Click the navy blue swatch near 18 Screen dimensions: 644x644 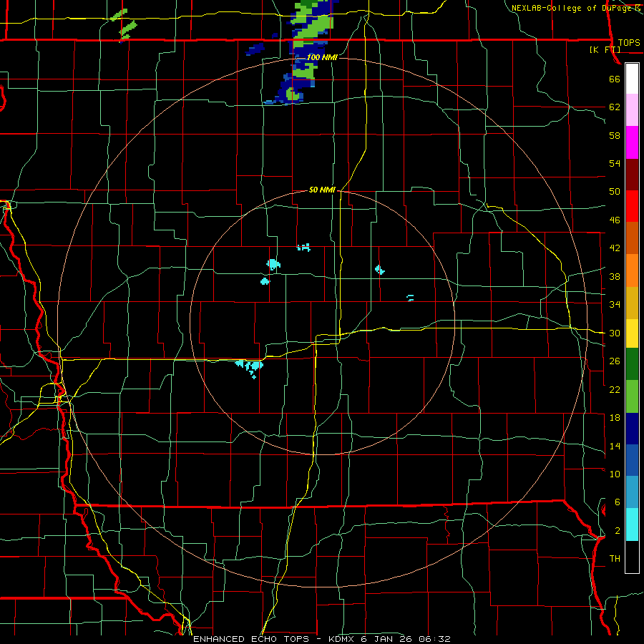(632, 429)
